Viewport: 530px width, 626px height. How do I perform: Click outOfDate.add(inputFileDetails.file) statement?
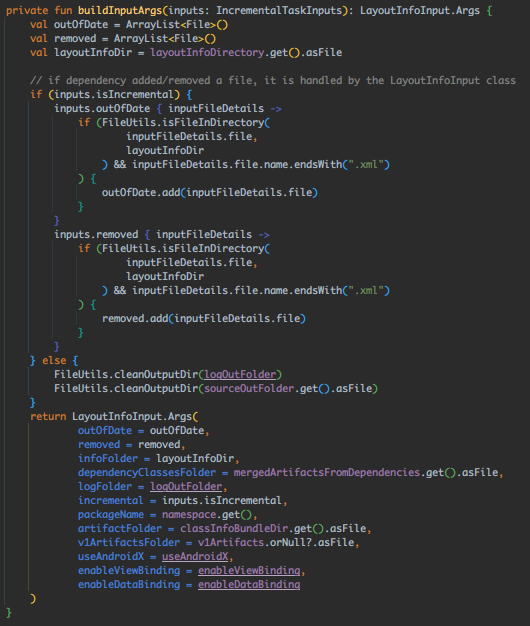(x=210, y=192)
